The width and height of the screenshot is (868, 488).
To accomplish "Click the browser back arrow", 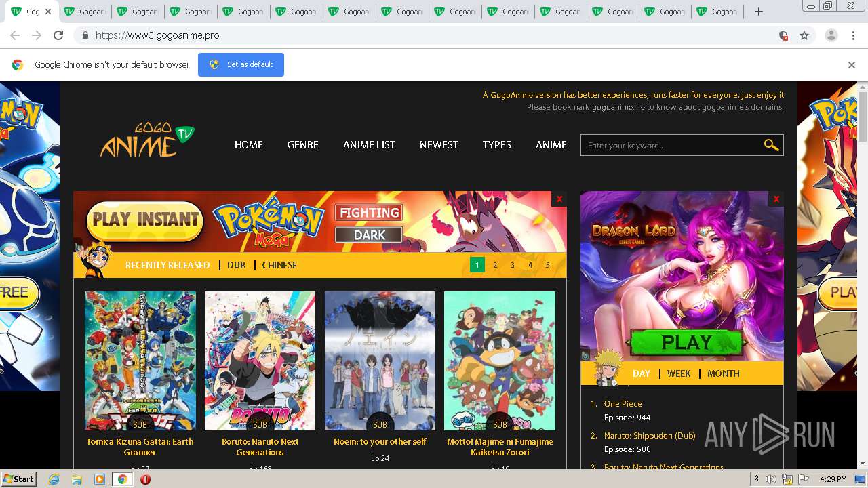I will coord(15,35).
